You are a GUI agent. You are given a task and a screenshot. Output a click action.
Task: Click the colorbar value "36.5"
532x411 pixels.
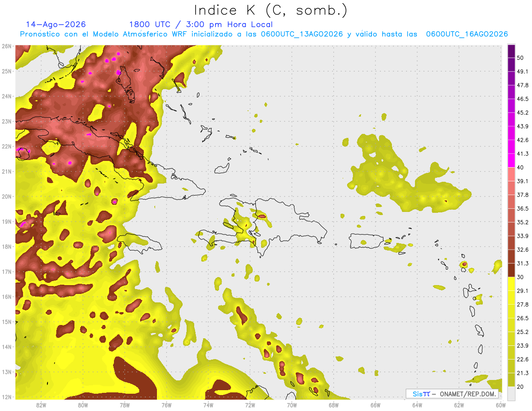coord(523,208)
